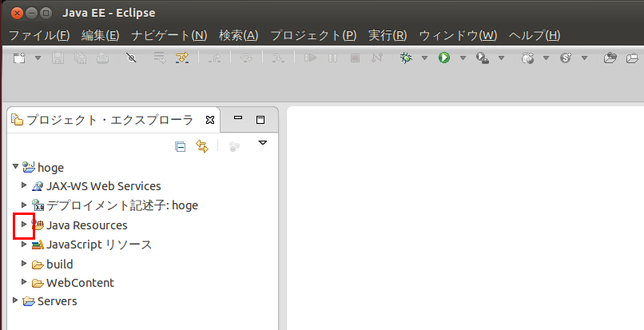644x330 pixels.
Task: Click the New wizard toolbar icon
Action: click(x=19, y=58)
